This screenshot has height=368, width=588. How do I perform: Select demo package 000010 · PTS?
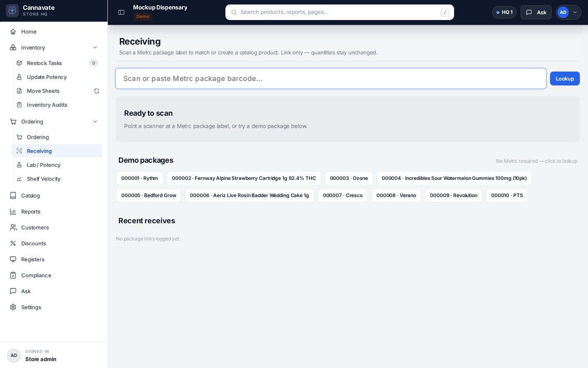click(507, 195)
